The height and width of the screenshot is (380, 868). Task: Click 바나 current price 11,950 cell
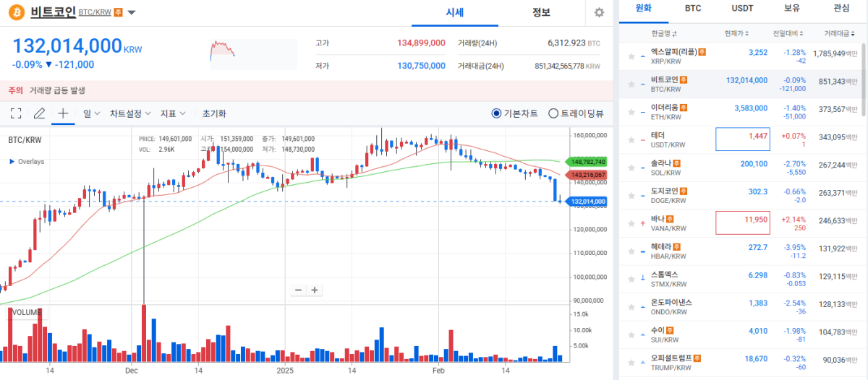[742, 223]
